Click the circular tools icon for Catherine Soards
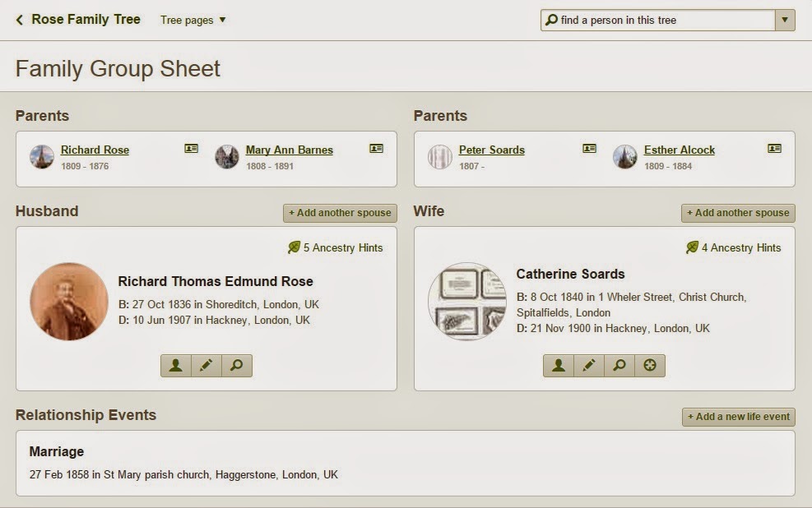Screen dimensions: 812x508 pyautogui.click(x=650, y=366)
